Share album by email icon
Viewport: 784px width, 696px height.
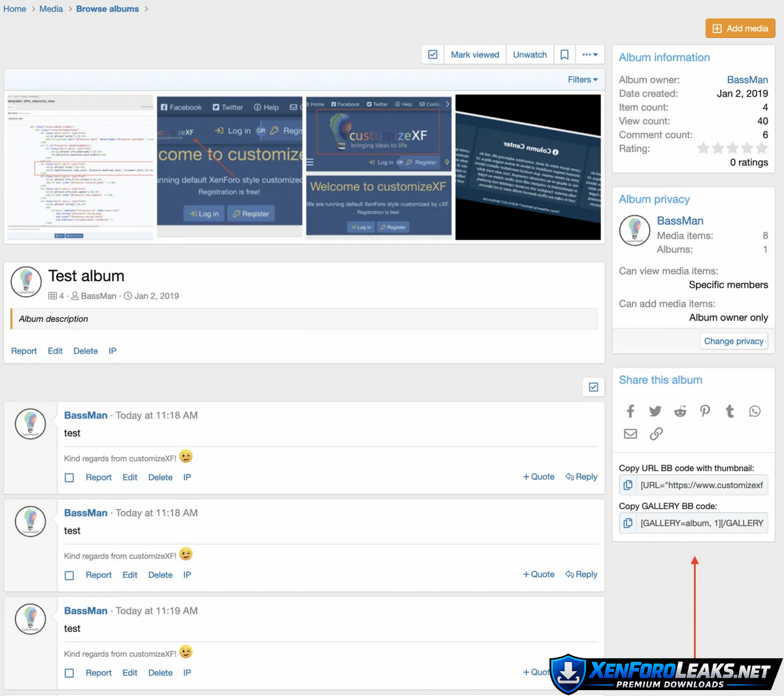pyautogui.click(x=630, y=434)
